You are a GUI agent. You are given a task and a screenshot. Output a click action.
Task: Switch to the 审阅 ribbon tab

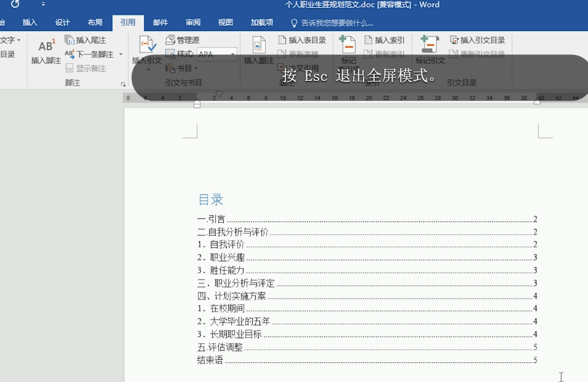(193, 23)
